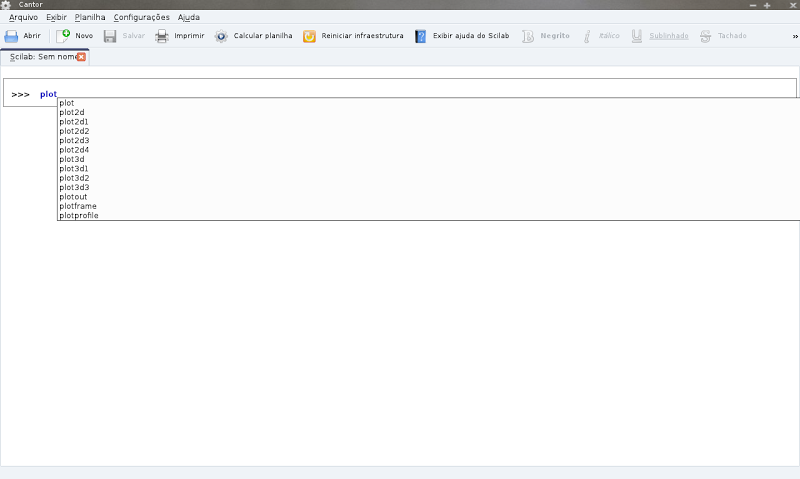
Task: Click the Calcular planilha button label
Action: click(263, 36)
